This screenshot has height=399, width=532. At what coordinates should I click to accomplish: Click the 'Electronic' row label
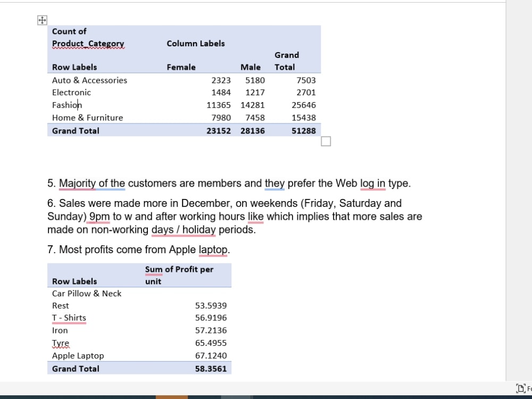(x=71, y=93)
